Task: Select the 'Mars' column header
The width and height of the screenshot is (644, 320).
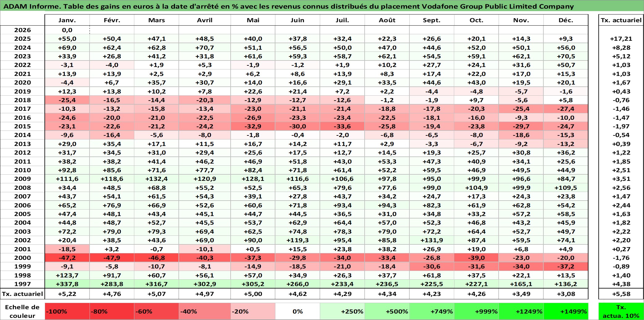Action: pyautogui.click(x=157, y=20)
